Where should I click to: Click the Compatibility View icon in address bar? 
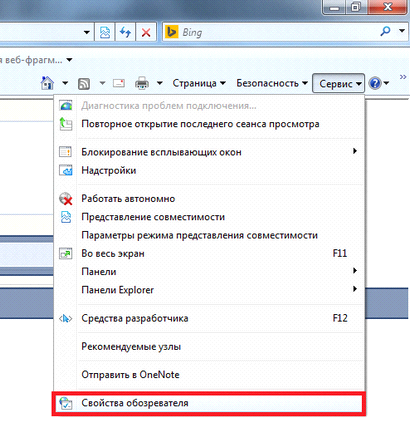click(105, 32)
